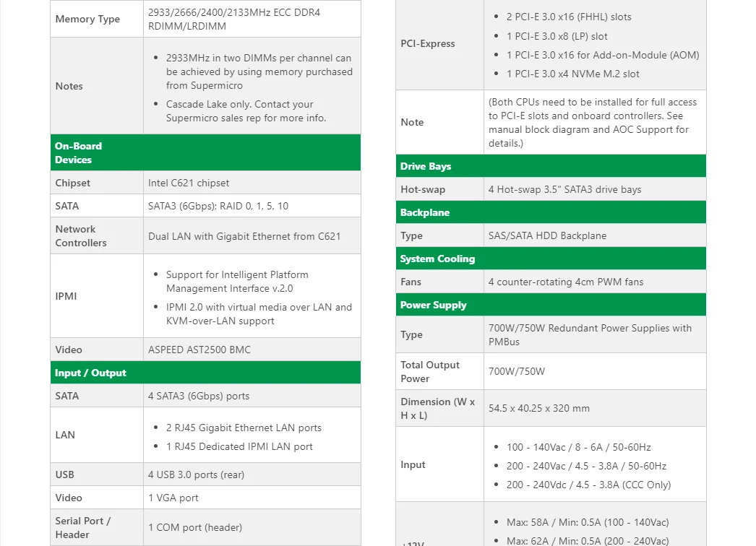The height and width of the screenshot is (546, 756).
Task: Select the 'Network Controllers' label
Action: click(81, 236)
